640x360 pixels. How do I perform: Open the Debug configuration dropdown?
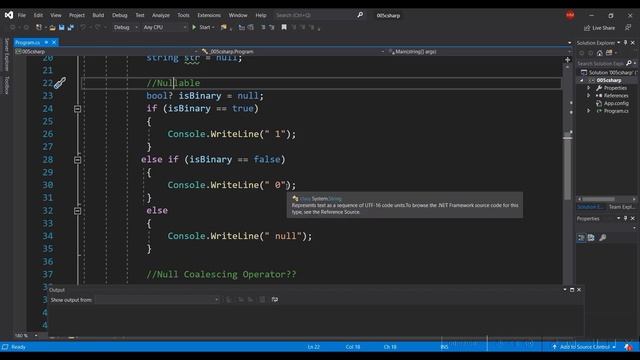[125, 27]
